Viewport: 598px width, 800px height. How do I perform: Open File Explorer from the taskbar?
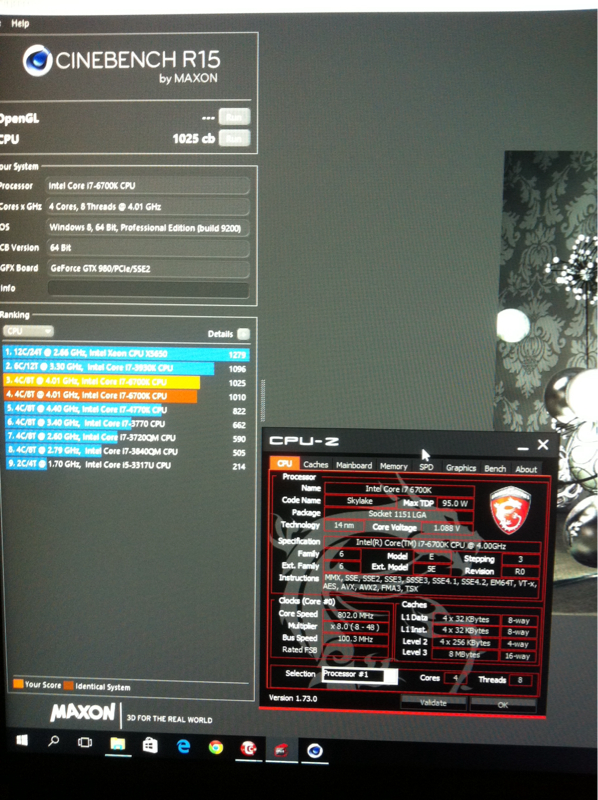pyautogui.click(x=118, y=744)
